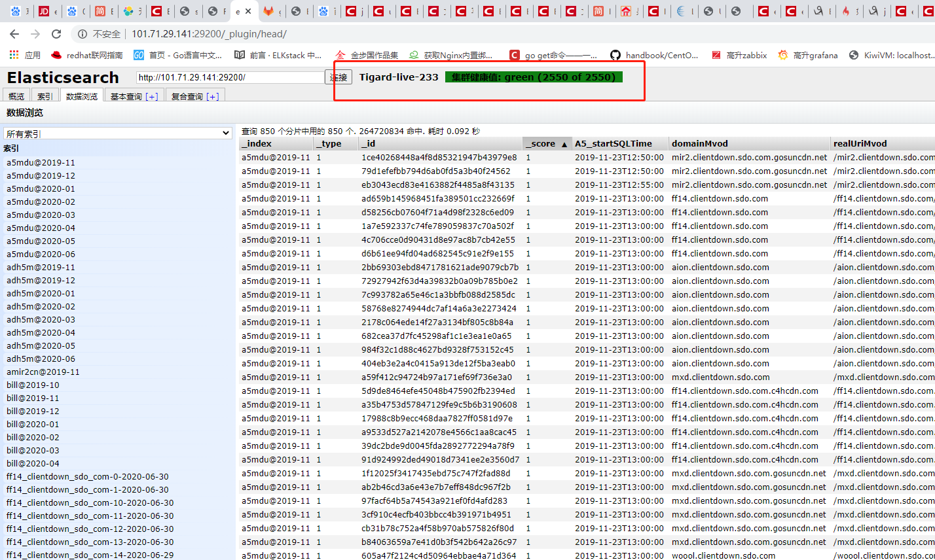Open the 应用 apps grid icon
This screenshot has height=560, width=935.
[12, 55]
